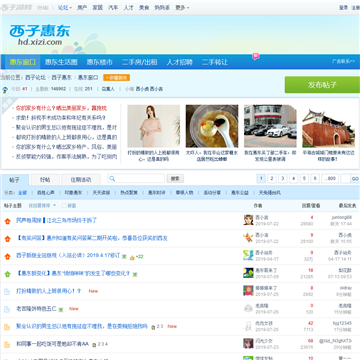Click 登录 in the top right

344,7
